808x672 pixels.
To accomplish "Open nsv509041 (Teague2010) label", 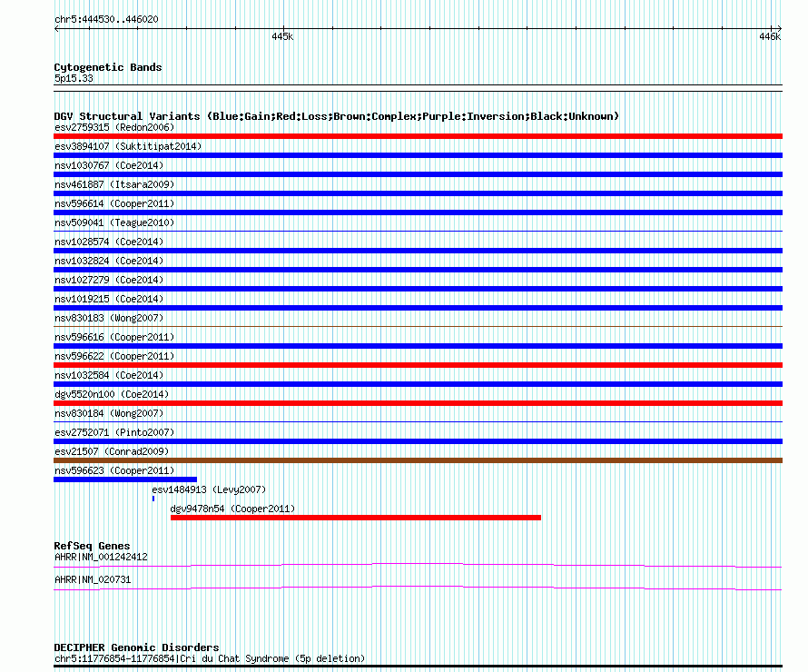I will tap(114, 222).
